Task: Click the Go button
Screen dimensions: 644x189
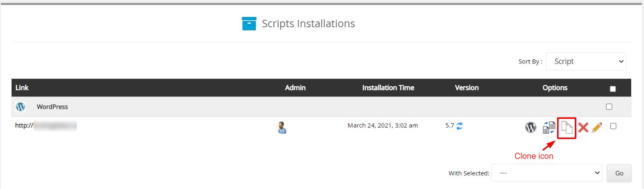Action: point(619,173)
